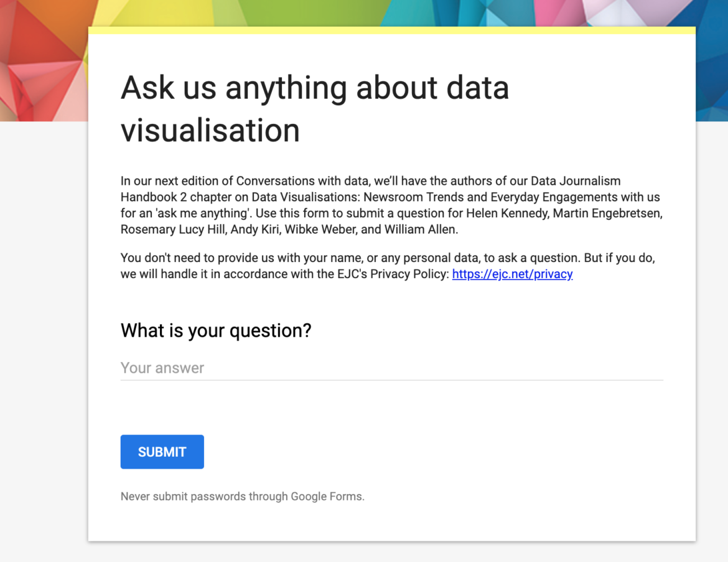Open the ejc.net/privacy policy link
728x562 pixels.
(x=512, y=274)
